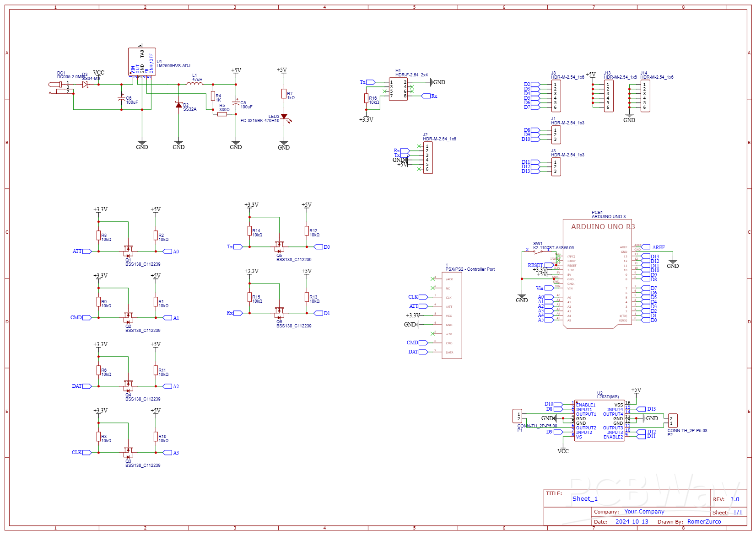Select the J8 header with D2-D7
This screenshot has width=756, height=535.
tap(556, 96)
